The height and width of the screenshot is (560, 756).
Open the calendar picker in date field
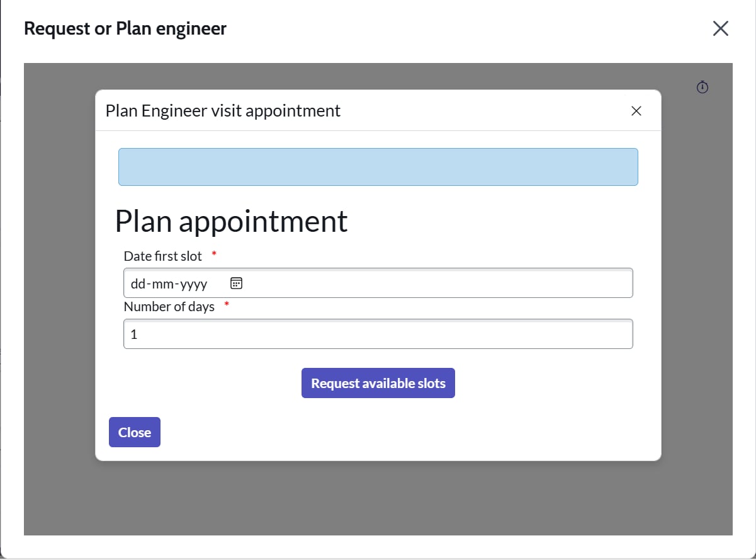(237, 283)
